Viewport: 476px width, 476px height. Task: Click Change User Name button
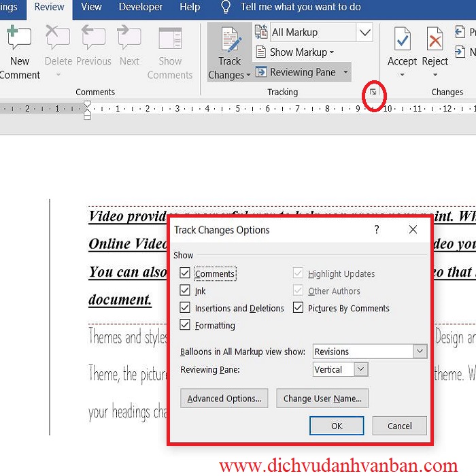[x=322, y=398]
